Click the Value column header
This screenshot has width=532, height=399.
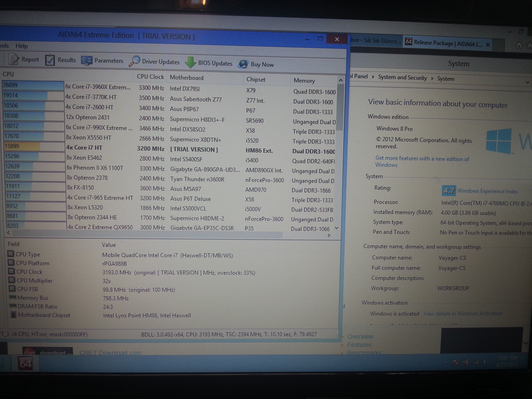point(109,245)
